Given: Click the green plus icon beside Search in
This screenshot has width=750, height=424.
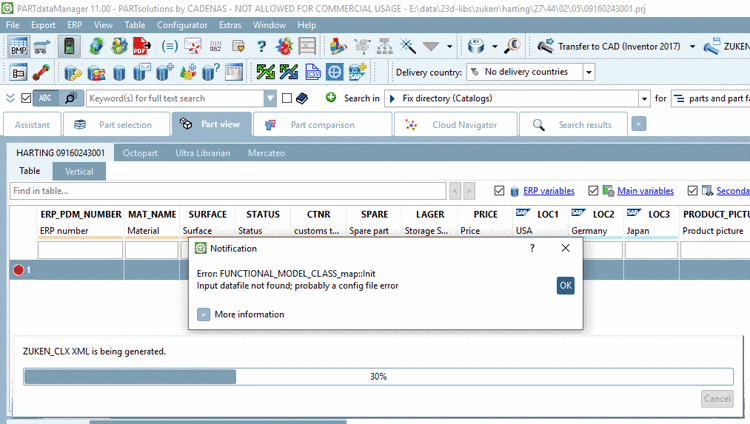Looking at the screenshot, I should [x=331, y=98].
